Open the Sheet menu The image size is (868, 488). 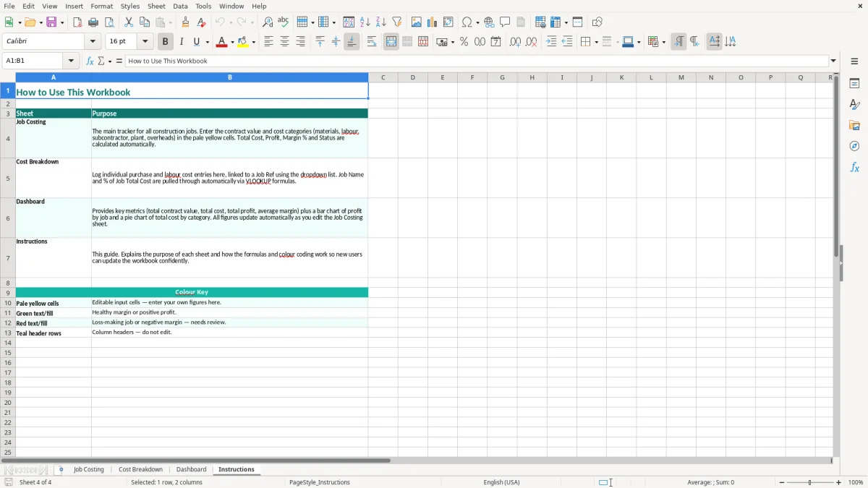(x=157, y=6)
